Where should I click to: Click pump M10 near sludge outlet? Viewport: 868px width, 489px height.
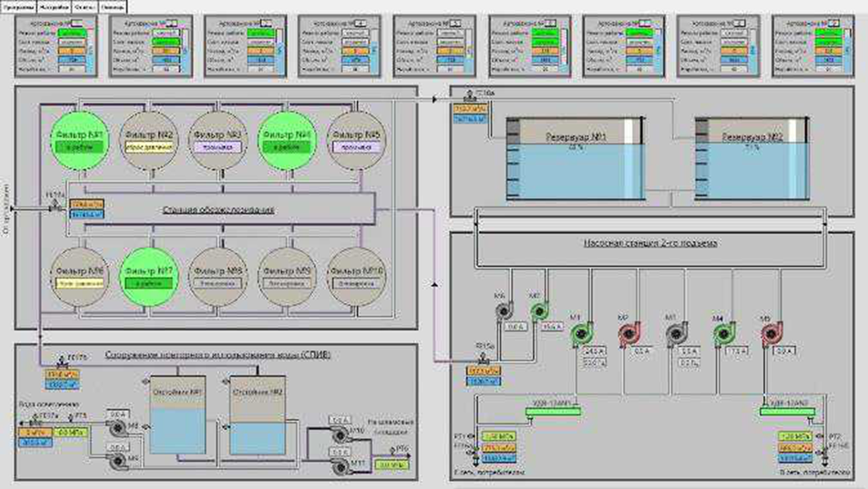click(x=341, y=436)
